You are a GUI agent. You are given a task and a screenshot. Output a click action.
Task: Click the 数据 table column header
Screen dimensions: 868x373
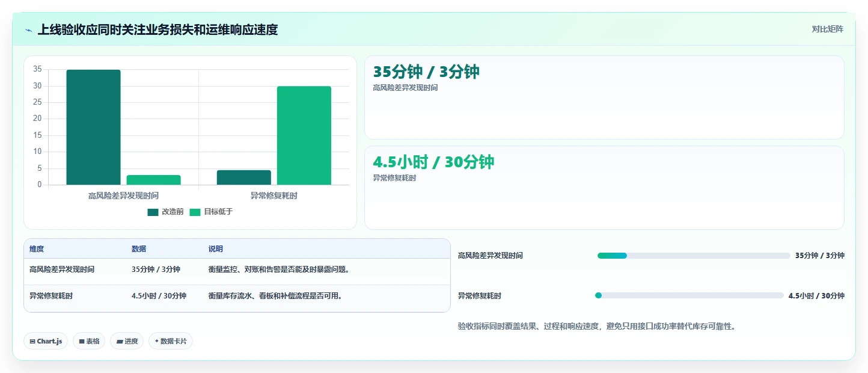coord(139,249)
